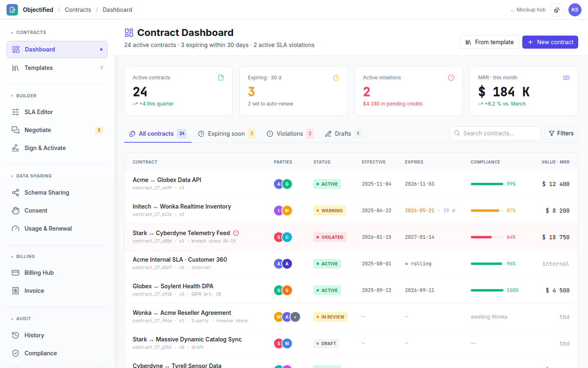
Task: Click the From template button
Action: tap(489, 42)
